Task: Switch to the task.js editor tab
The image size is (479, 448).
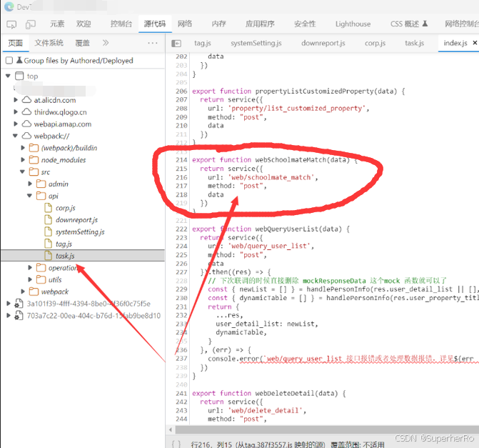Action: pyautogui.click(x=415, y=43)
